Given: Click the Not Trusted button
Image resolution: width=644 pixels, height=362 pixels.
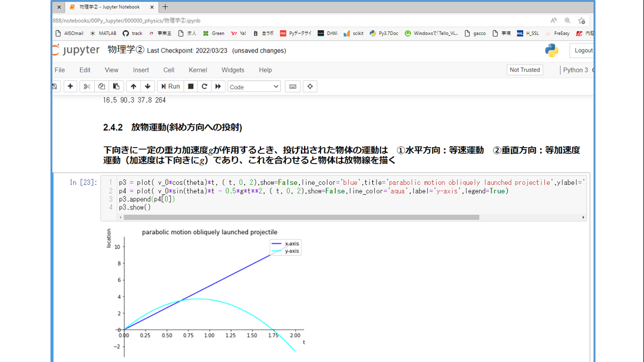Looking at the screenshot, I should point(524,70).
